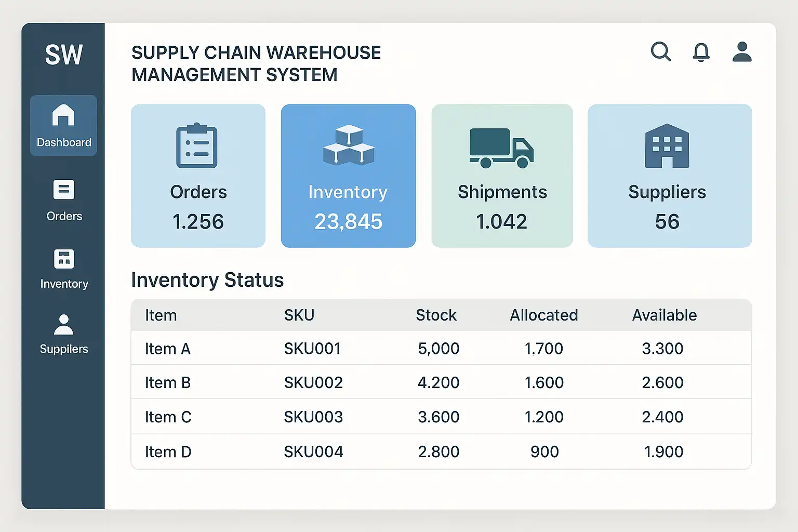
Task: Open the notifications bell
Action: [701, 52]
